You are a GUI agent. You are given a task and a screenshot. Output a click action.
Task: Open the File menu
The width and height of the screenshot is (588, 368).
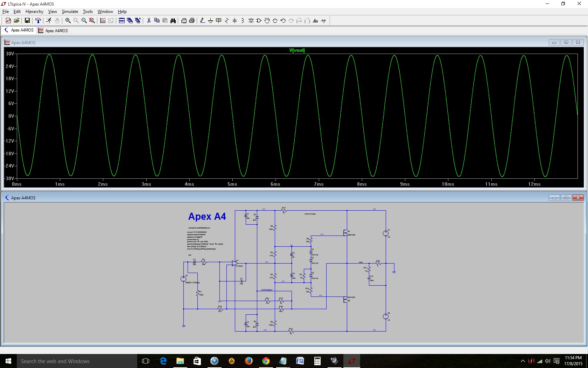[x=6, y=12]
